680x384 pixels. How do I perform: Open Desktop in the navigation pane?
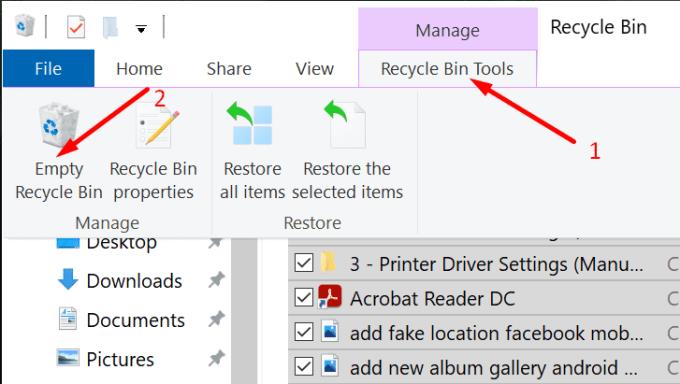pyautogui.click(x=121, y=243)
